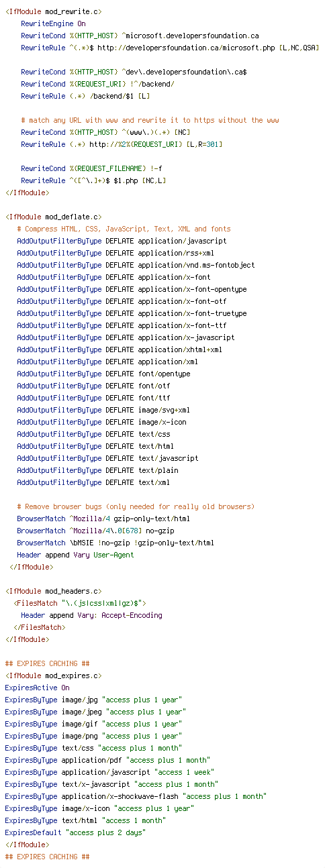325x868 pixels.
Task: Click ExpiresDefault "access plus 2 days" line
Action: point(75,832)
